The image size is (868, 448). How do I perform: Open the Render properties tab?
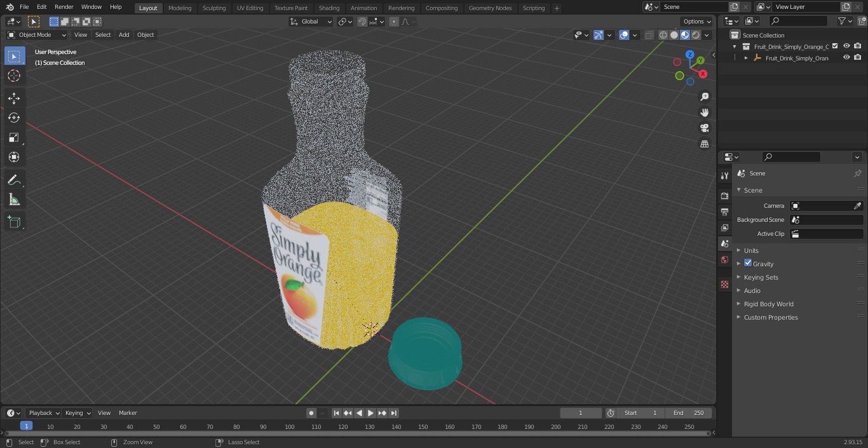[x=724, y=196]
